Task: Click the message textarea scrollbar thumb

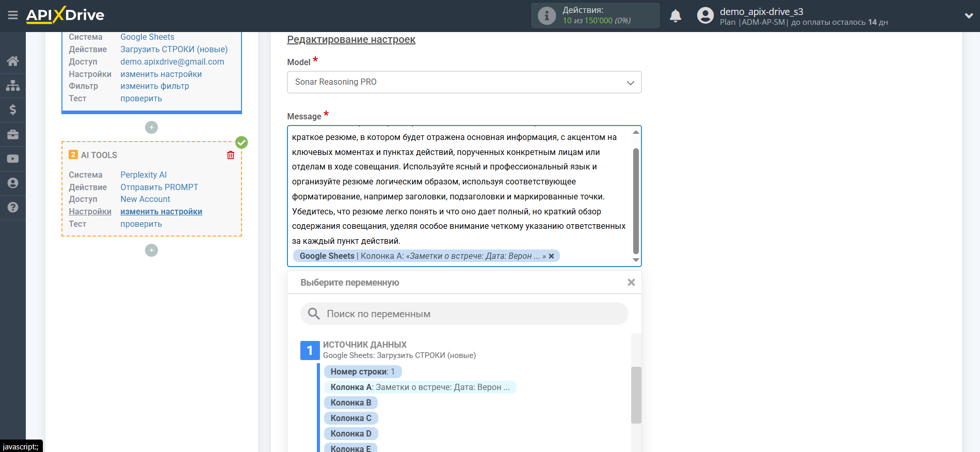Action: click(x=636, y=201)
